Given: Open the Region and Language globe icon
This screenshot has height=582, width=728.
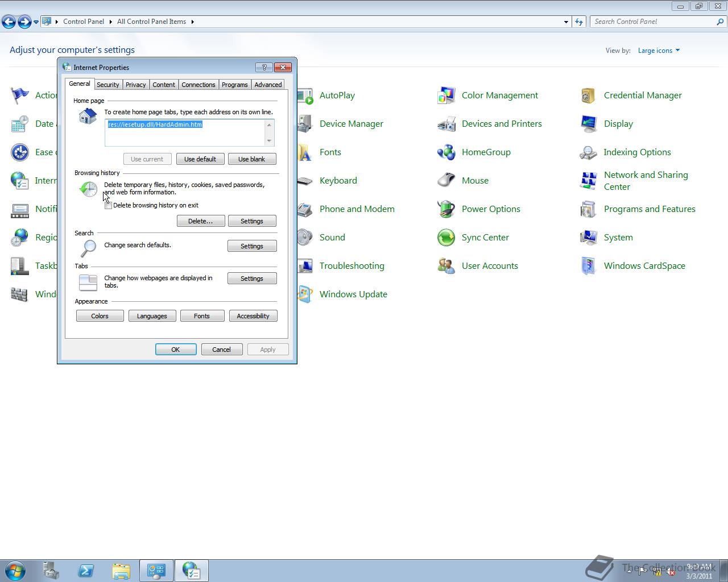Looking at the screenshot, I should pos(20,238).
